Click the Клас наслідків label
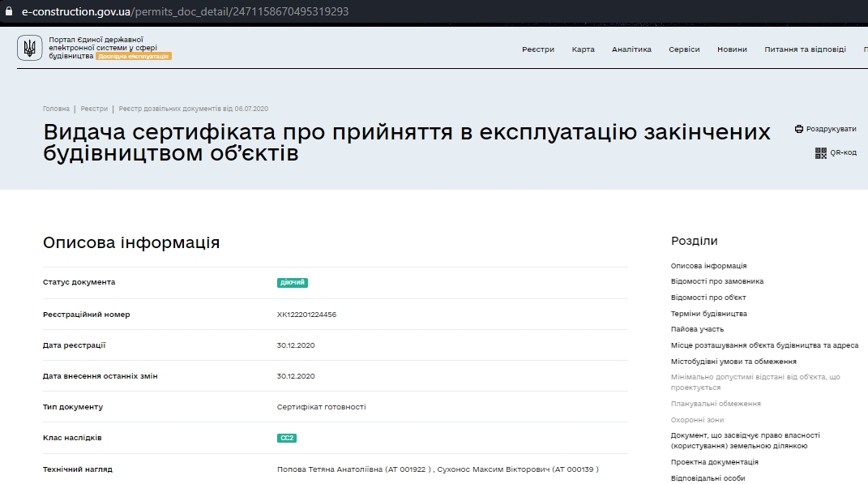The image size is (868, 484). pos(72,438)
